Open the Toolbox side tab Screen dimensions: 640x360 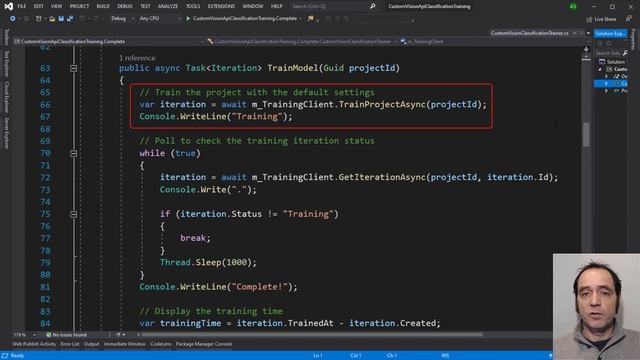[x=6, y=37]
